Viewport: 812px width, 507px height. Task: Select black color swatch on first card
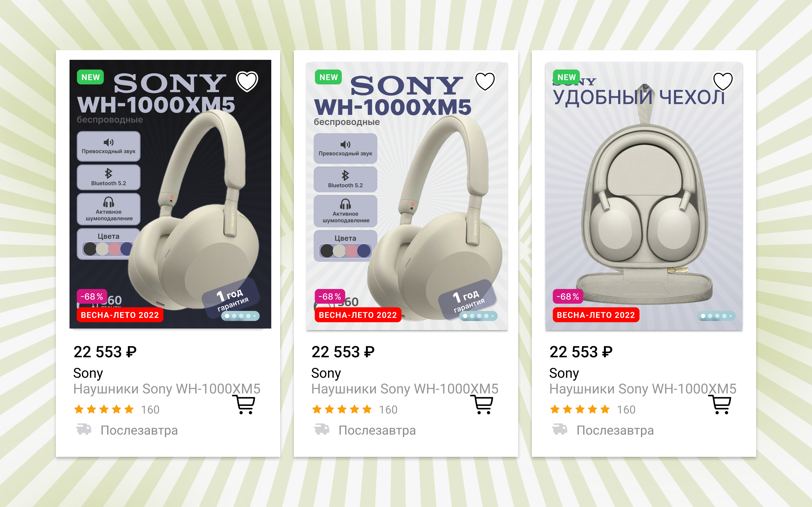pos(90,249)
